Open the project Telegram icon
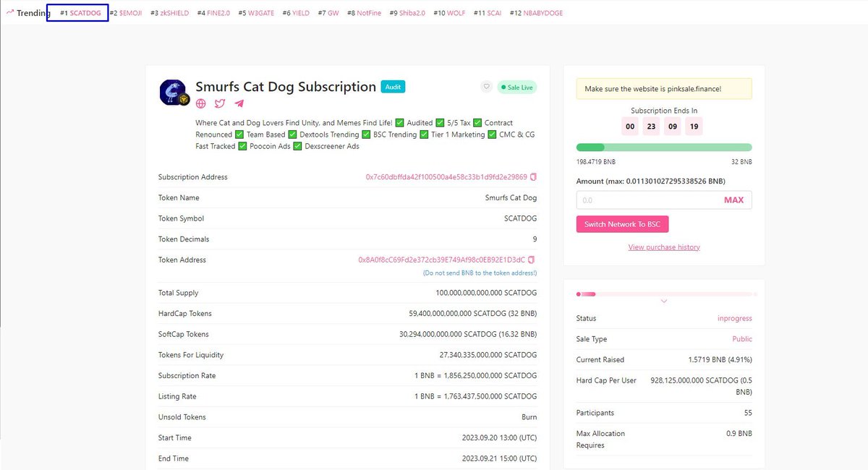The height and width of the screenshot is (470, 868). 239,104
